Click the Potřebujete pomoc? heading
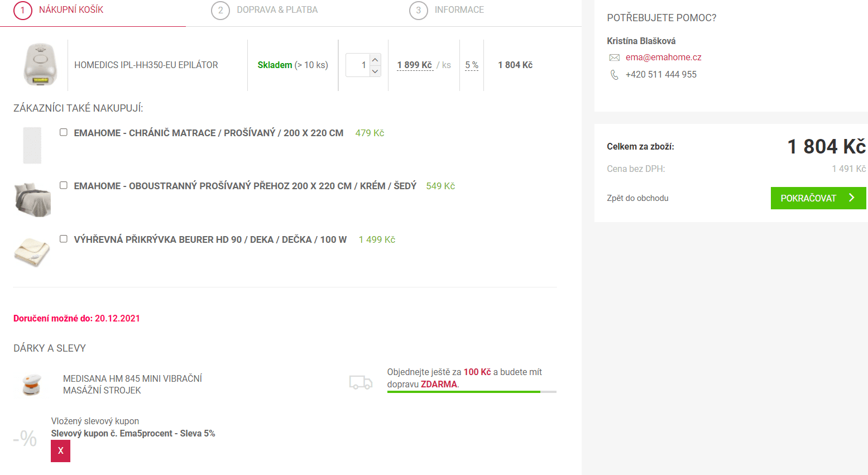 661,18
